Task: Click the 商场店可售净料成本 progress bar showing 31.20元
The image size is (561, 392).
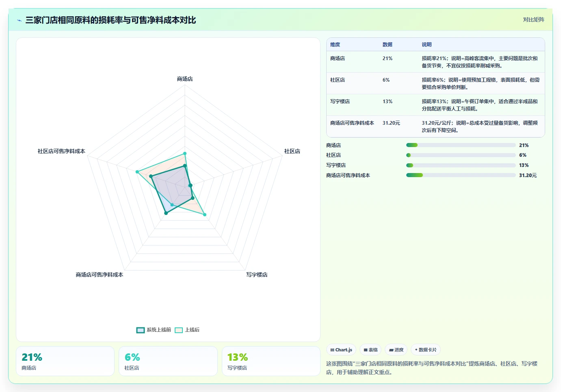Action: point(461,175)
